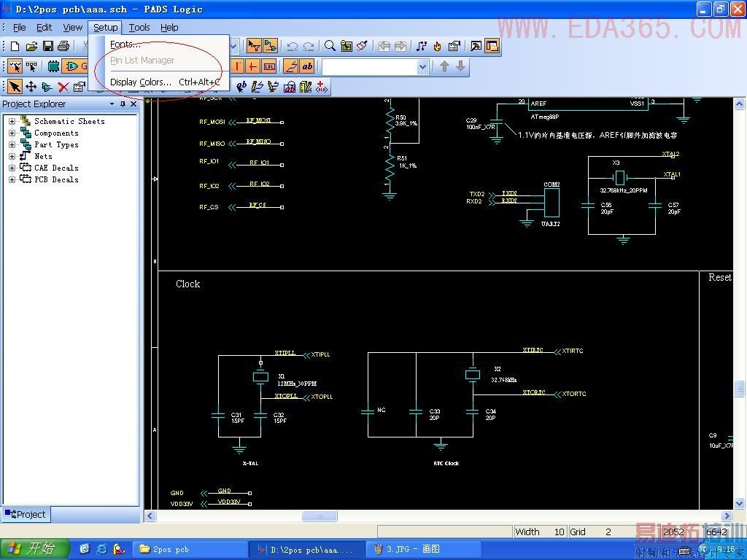The height and width of the screenshot is (560, 747).
Task: Click the Save file icon
Action: (47, 46)
